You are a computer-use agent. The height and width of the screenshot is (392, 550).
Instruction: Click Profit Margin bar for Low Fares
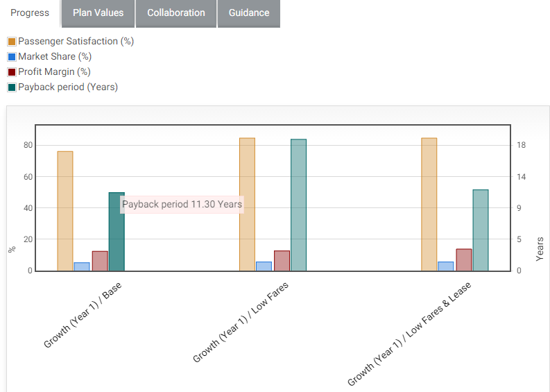point(282,261)
